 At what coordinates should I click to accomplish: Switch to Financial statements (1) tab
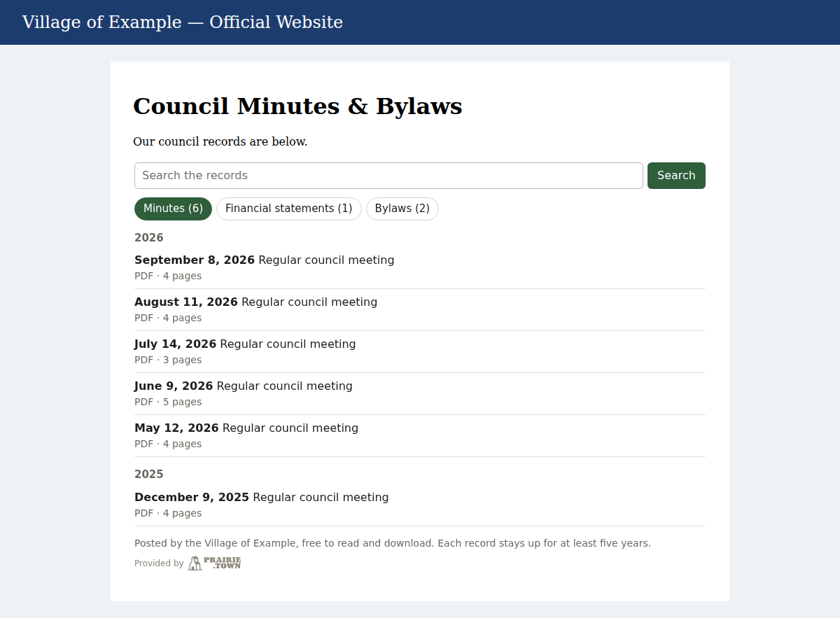click(288, 209)
